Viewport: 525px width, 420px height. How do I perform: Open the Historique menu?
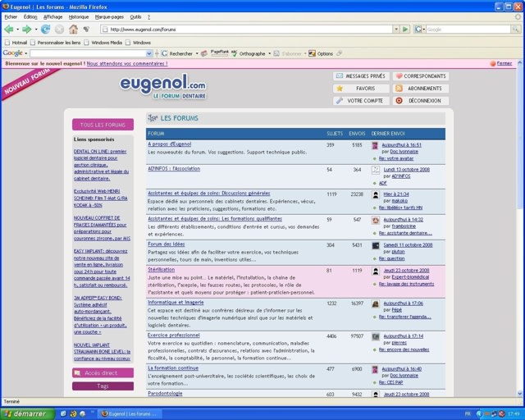[x=79, y=16]
